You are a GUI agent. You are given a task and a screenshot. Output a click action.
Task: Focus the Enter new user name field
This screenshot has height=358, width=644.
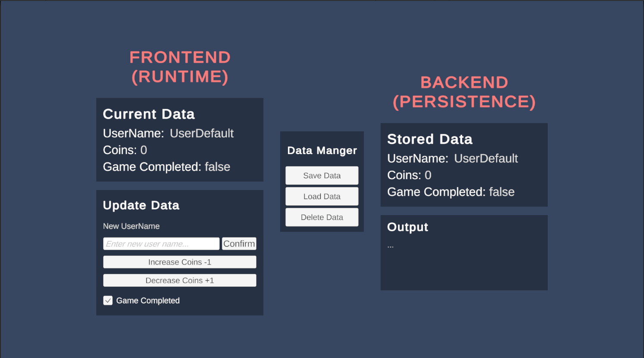point(161,244)
